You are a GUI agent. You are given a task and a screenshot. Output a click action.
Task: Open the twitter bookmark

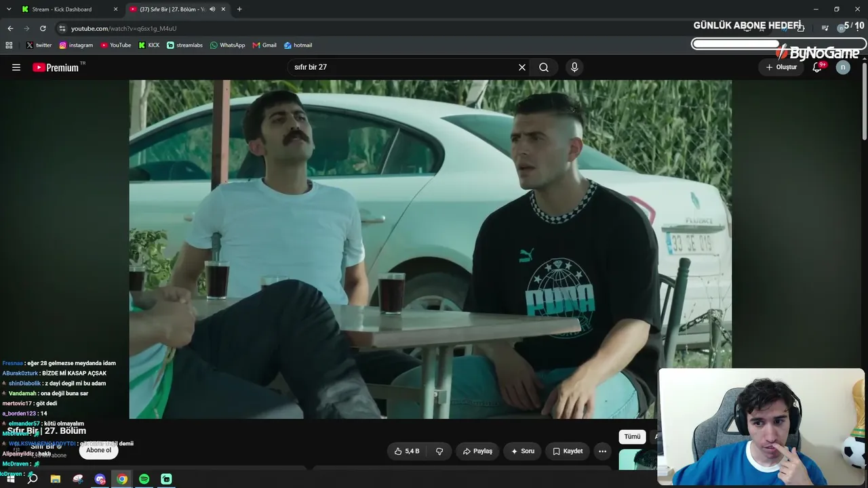[x=39, y=45]
